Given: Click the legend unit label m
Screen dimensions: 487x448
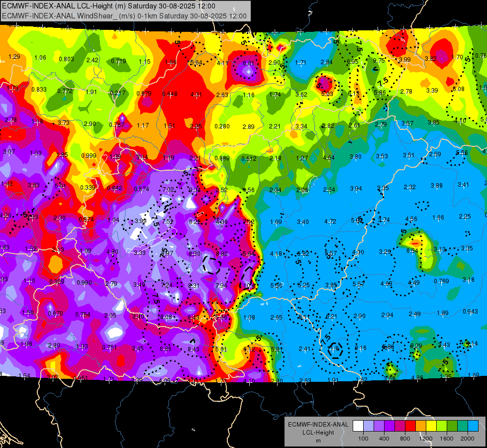Looking at the screenshot, I should pos(318,441).
